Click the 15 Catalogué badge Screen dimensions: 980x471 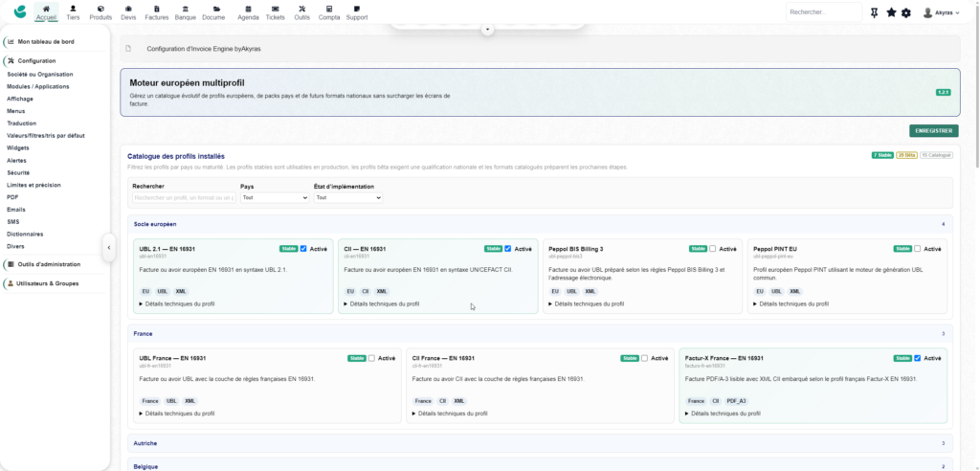click(936, 155)
